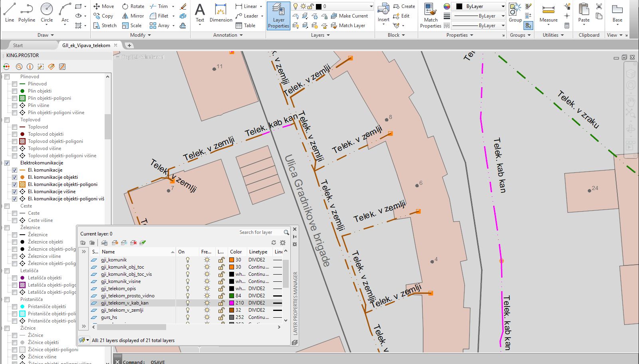Image resolution: width=639 pixels, height=364 pixels.
Task: Select the Text annotation tool
Action: pos(200,12)
